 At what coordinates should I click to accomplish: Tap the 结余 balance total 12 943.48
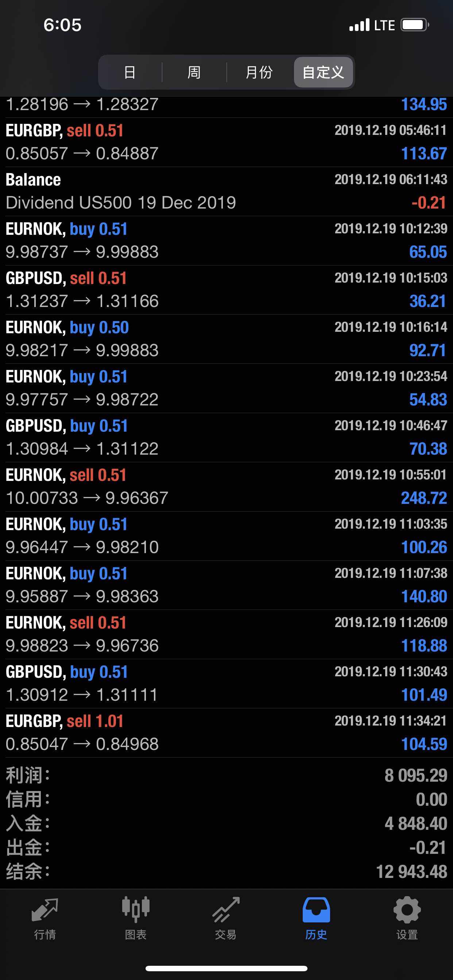click(x=411, y=872)
